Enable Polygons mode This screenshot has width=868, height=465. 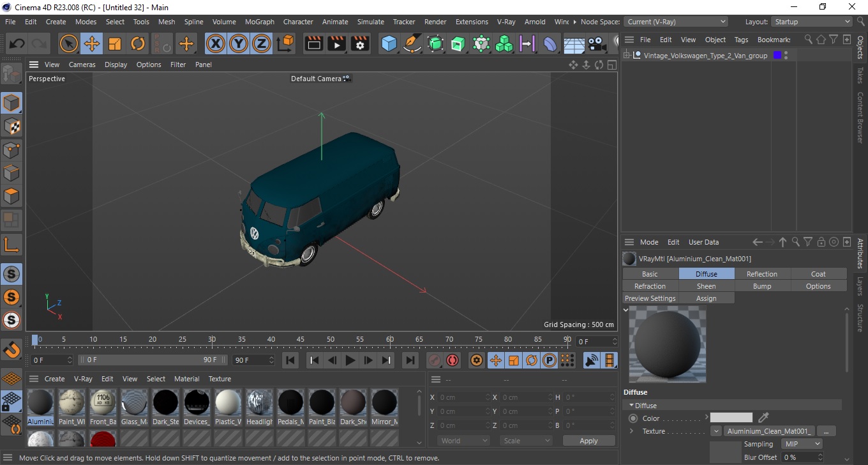click(11, 195)
